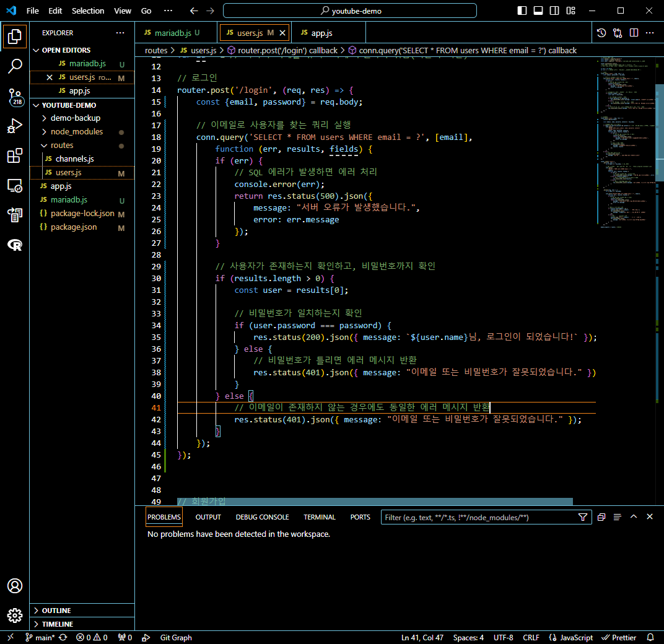Expand the Timeline section
Screen dimensions: 664x644
tap(82, 624)
